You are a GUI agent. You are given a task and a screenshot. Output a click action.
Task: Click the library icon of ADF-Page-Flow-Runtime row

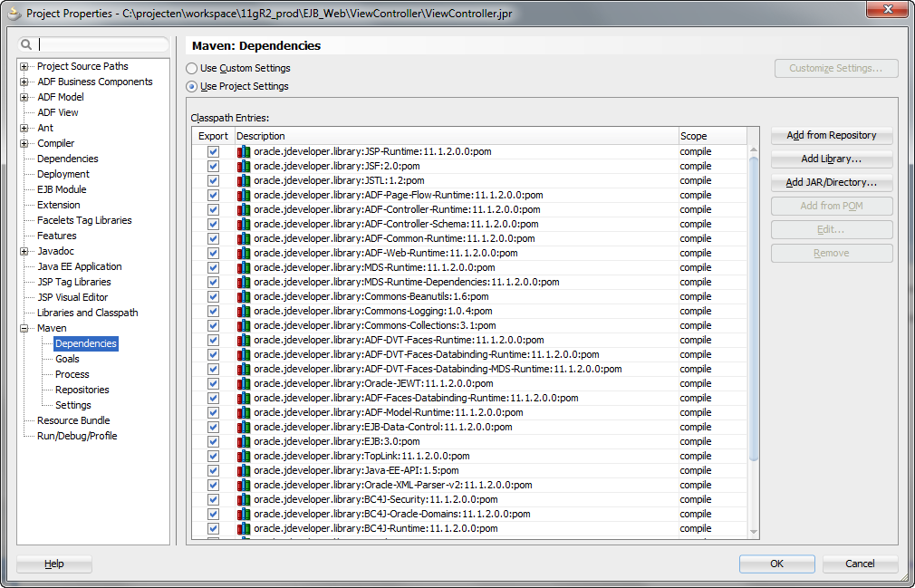pos(244,195)
